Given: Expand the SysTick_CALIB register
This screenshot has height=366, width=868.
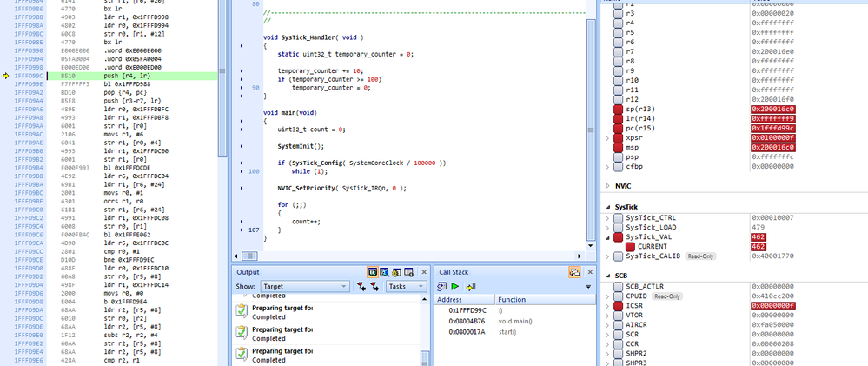Looking at the screenshot, I should 608,256.
